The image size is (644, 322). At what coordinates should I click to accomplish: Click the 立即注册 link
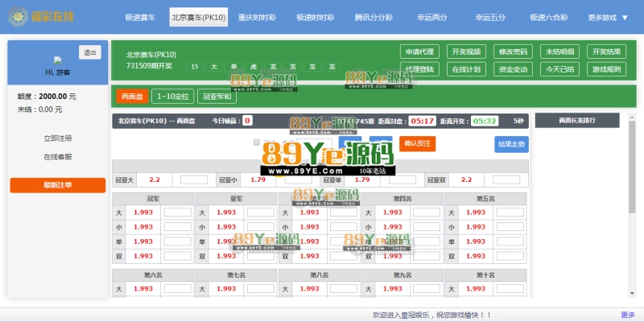tap(58, 138)
